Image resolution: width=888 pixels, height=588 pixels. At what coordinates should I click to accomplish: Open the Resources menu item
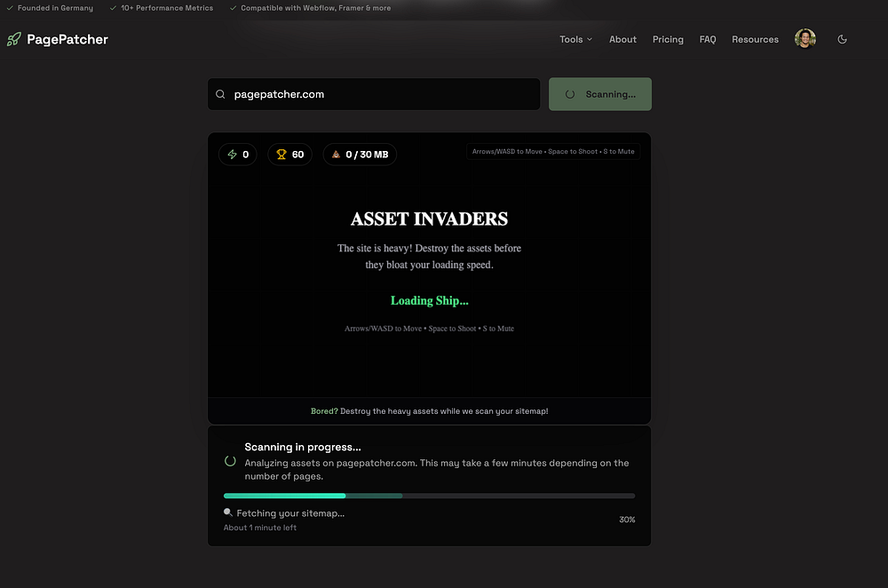pyautogui.click(x=755, y=39)
